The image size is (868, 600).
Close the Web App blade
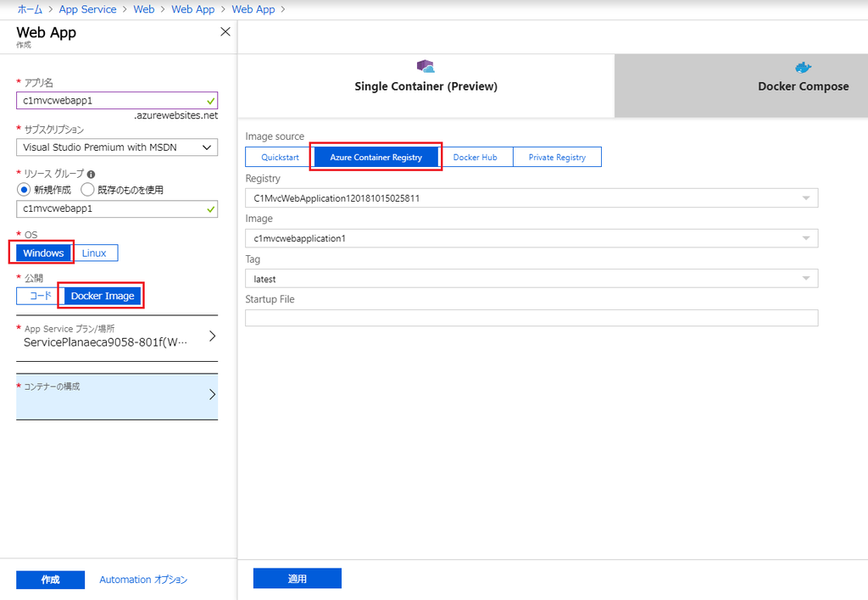pyautogui.click(x=225, y=31)
